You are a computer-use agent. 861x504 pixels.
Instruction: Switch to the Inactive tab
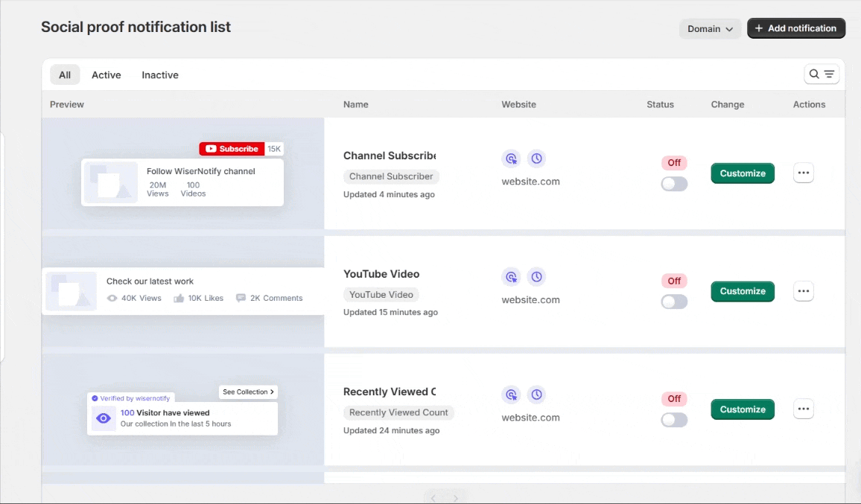click(x=160, y=75)
